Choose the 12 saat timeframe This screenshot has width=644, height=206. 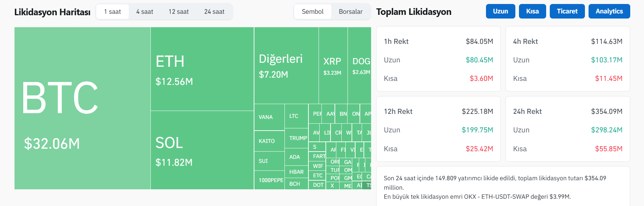tap(178, 12)
